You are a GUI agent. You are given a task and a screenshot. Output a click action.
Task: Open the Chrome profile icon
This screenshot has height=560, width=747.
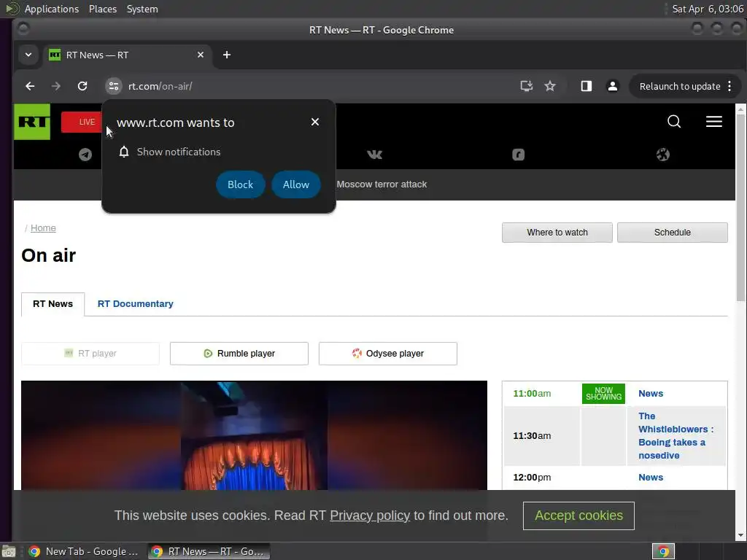[x=613, y=86]
